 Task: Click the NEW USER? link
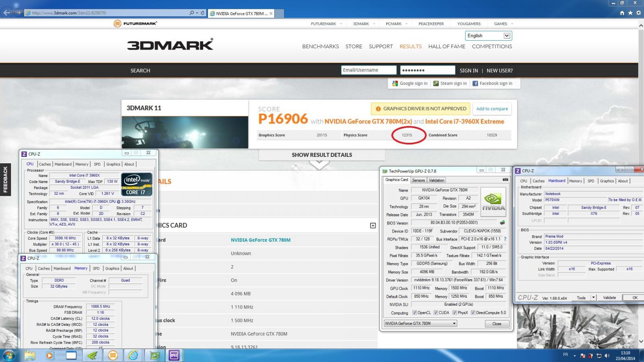pyautogui.click(x=500, y=70)
